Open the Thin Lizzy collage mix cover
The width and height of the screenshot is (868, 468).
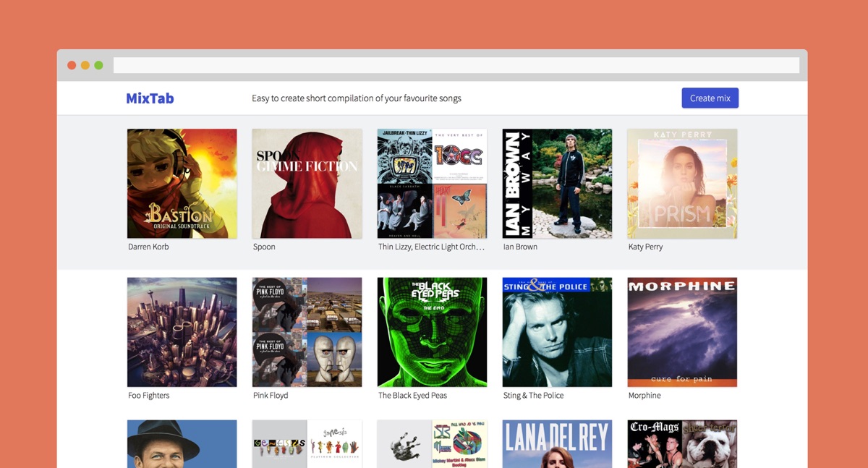point(433,184)
